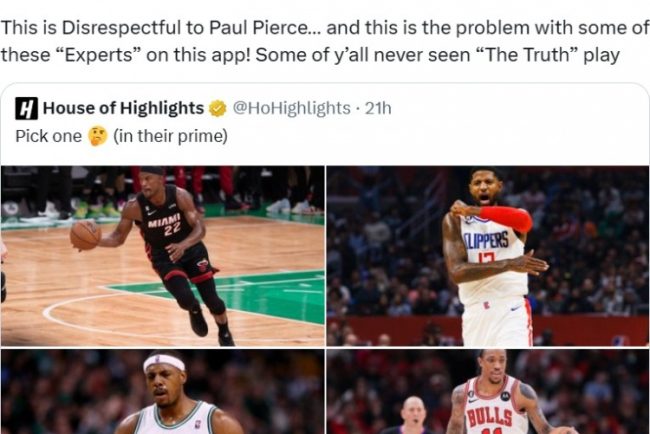This screenshot has height=434, width=650.
Task: Click the gold verified badge icon
Action: pos(218,109)
